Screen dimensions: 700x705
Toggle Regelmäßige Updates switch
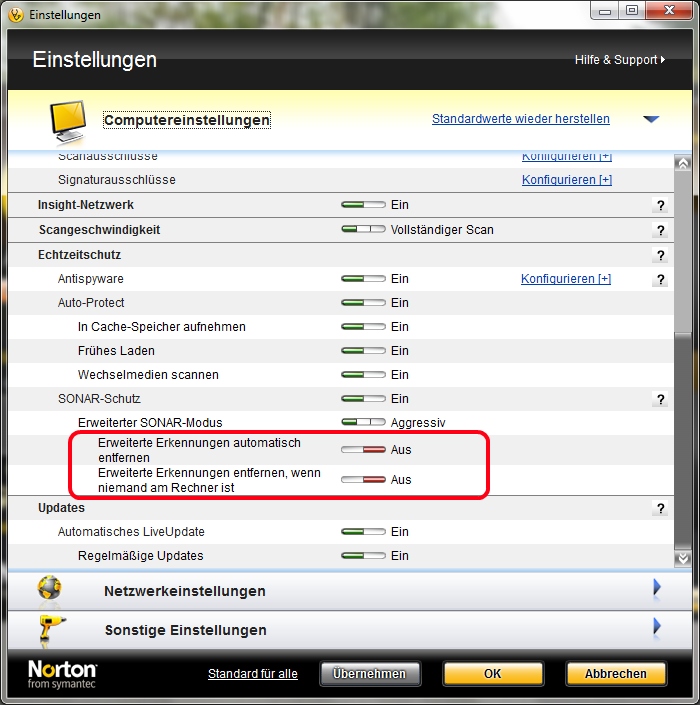coord(363,556)
